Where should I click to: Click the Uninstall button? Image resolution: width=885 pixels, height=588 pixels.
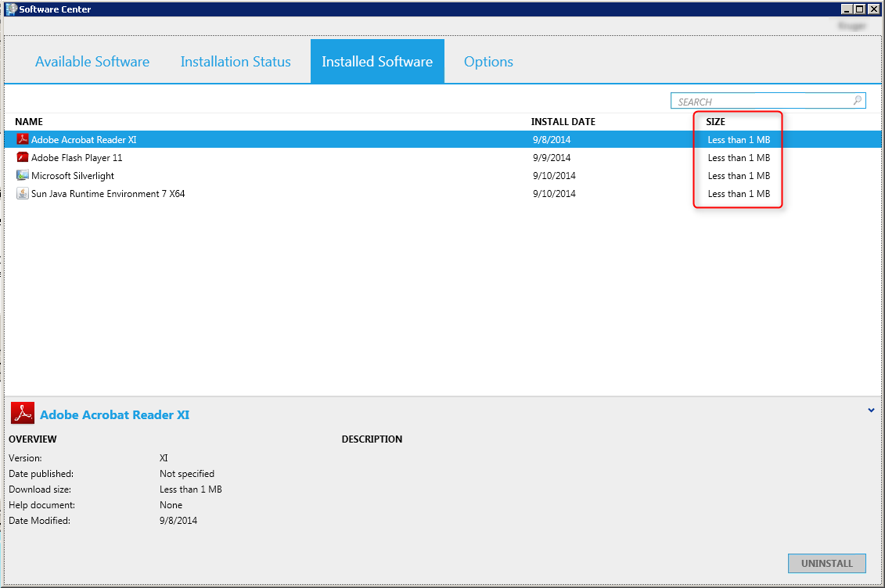click(827, 563)
